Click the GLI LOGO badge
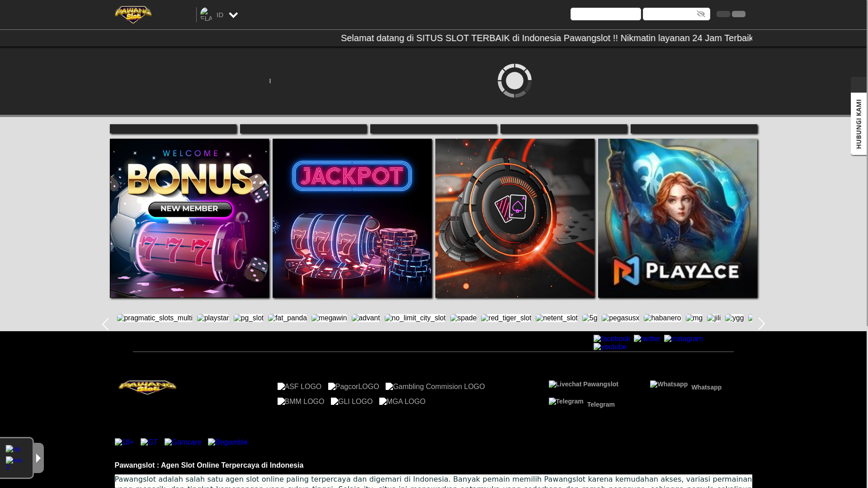Viewport: 868px width, 488px height. pos(352,402)
